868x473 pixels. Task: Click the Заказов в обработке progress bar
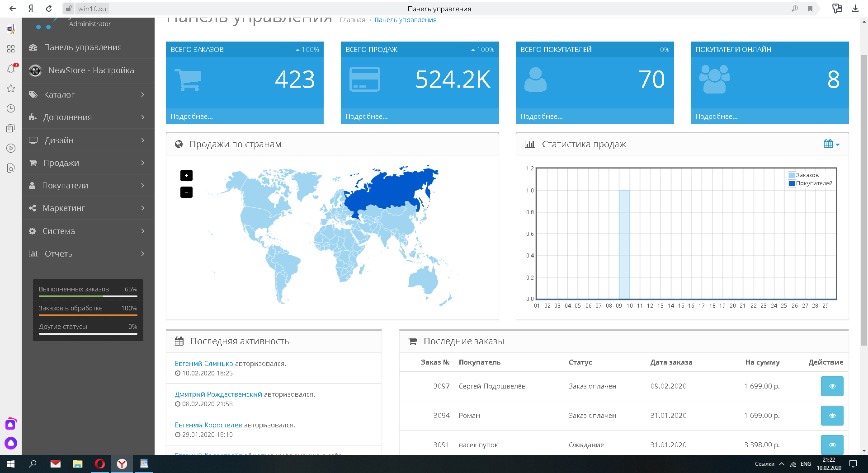pos(88,315)
